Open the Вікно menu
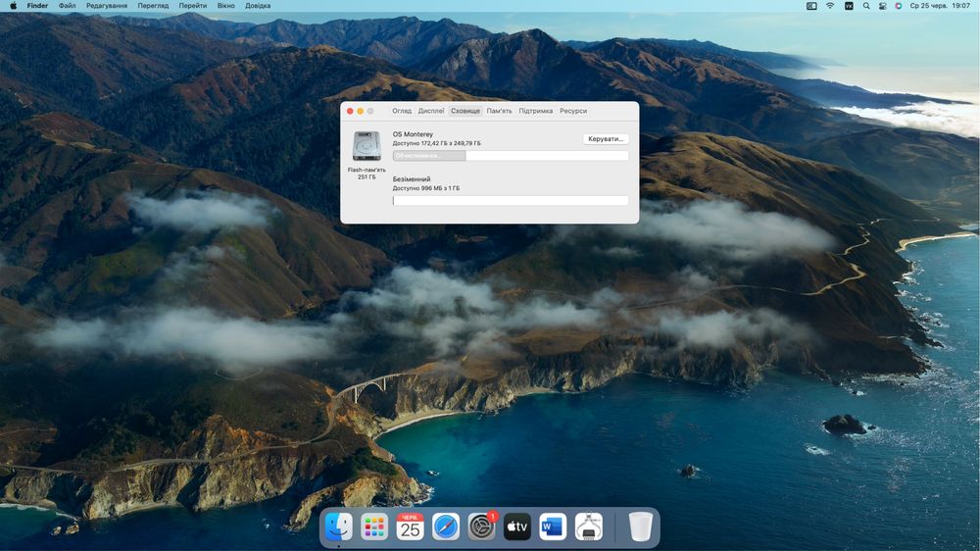 coord(225,6)
